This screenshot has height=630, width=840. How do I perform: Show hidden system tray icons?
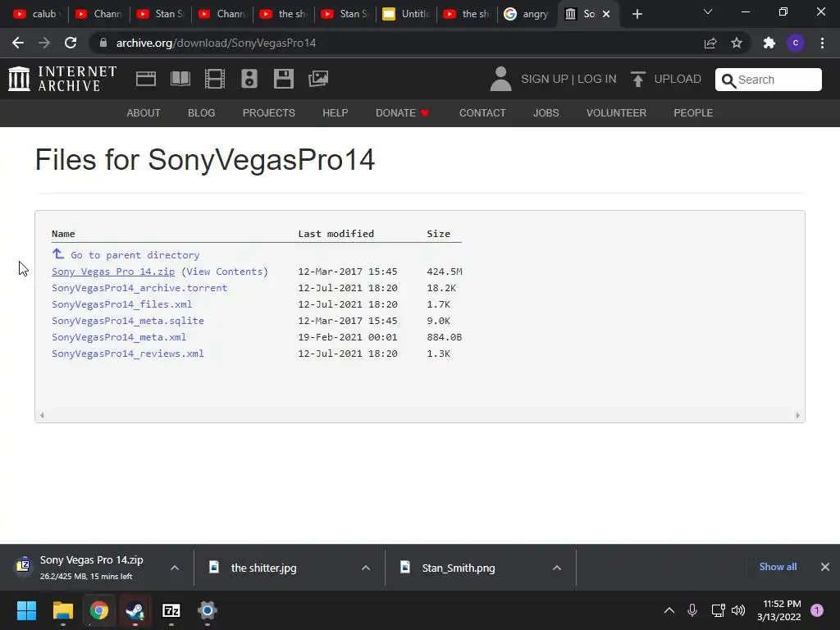click(x=669, y=610)
